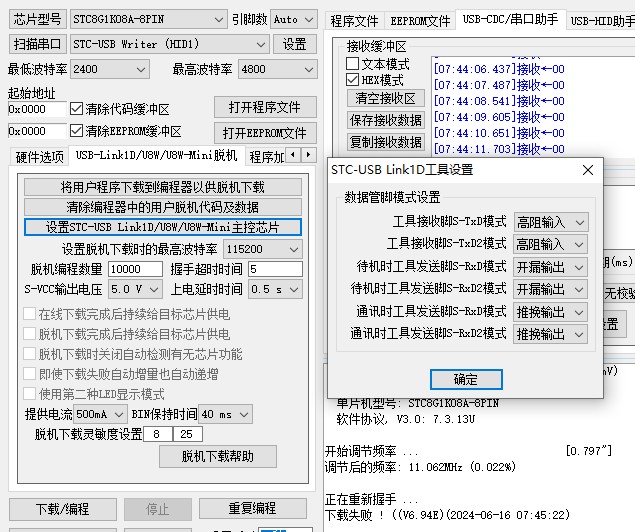Open the 通讯时工具发送脚S-RxD模式 dropdown
The width and height of the screenshot is (635, 532).
(x=550, y=312)
